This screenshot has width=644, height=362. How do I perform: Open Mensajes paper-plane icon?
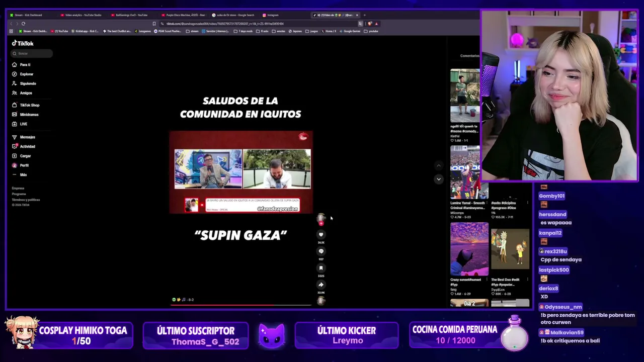15,137
